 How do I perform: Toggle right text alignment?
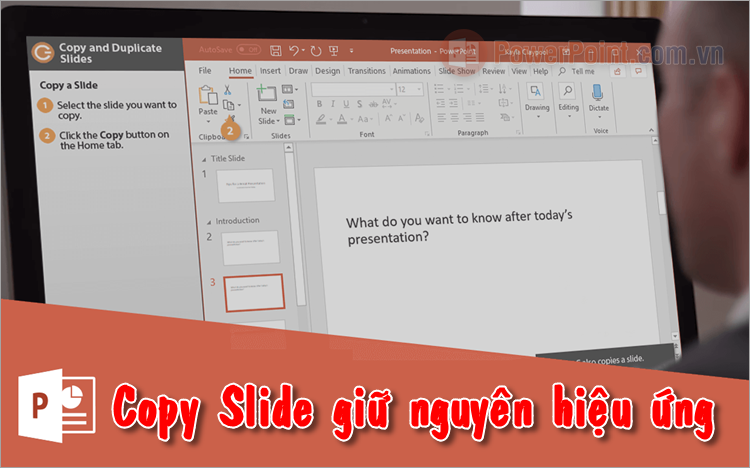point(467,117)
